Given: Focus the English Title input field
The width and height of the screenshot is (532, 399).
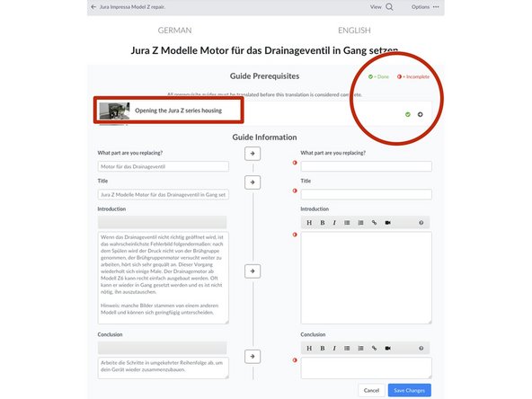Looking at the screenshot, I should [x=366, y=194].
